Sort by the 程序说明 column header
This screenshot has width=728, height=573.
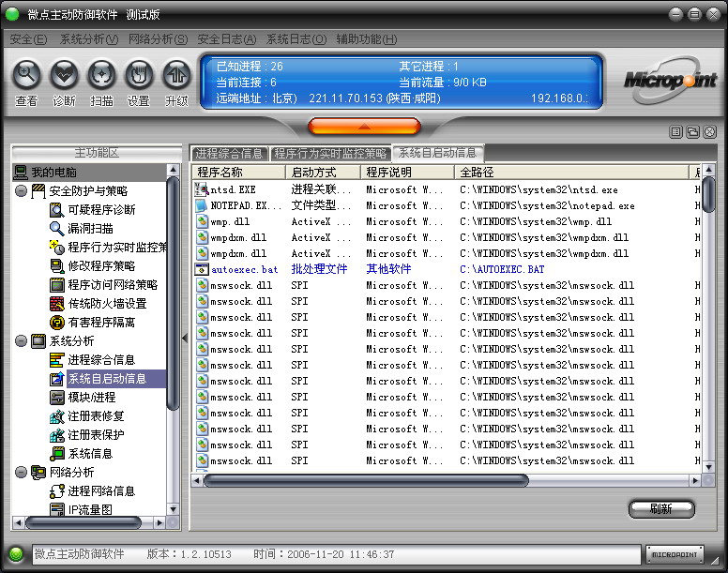point(407,173)
